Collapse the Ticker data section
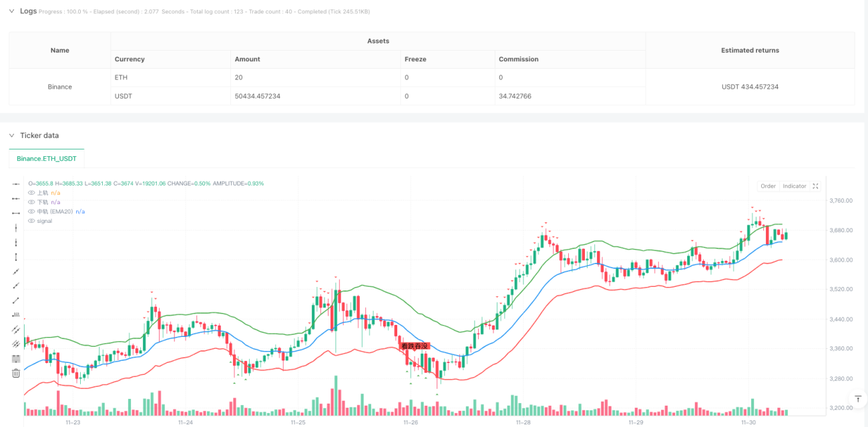868x427 pixels. click(11, 135)
